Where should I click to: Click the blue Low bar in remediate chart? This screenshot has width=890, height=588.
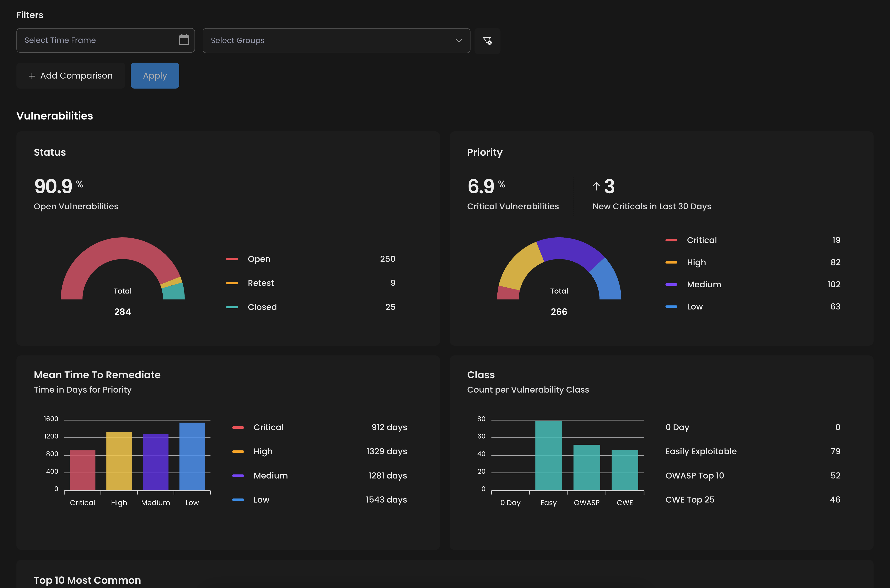pyautogui.click(x=192, y=456)
